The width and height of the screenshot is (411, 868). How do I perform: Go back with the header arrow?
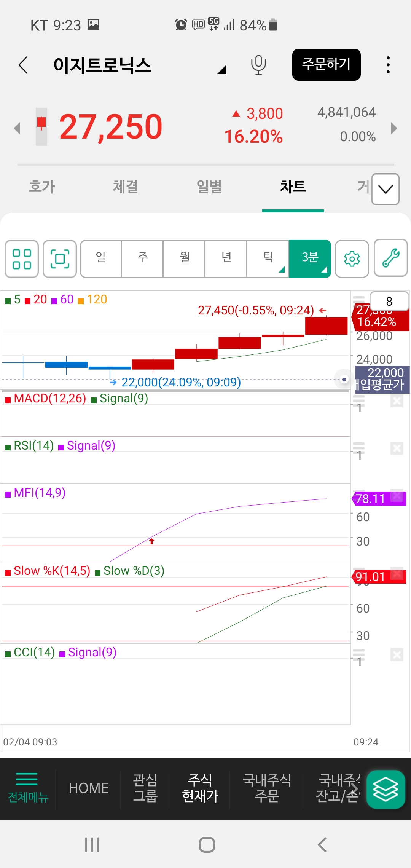pyautogui.click(x=23, y=65)
